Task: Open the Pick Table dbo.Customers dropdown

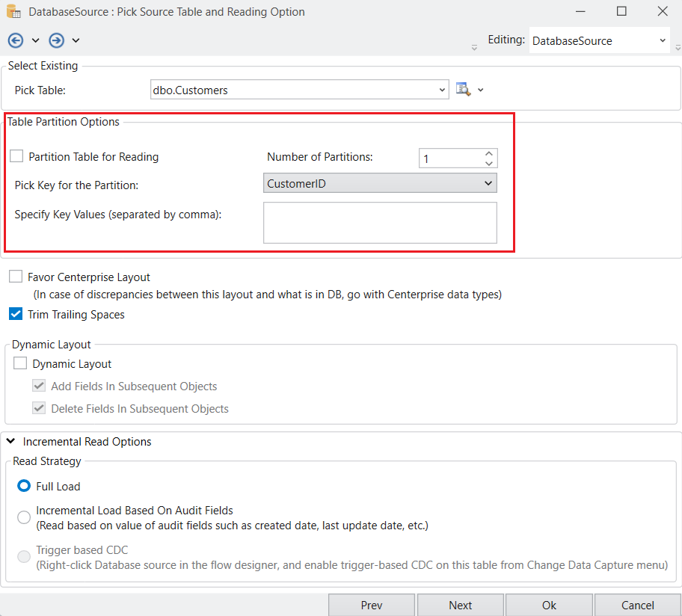Action: click(x=442, y=90)
